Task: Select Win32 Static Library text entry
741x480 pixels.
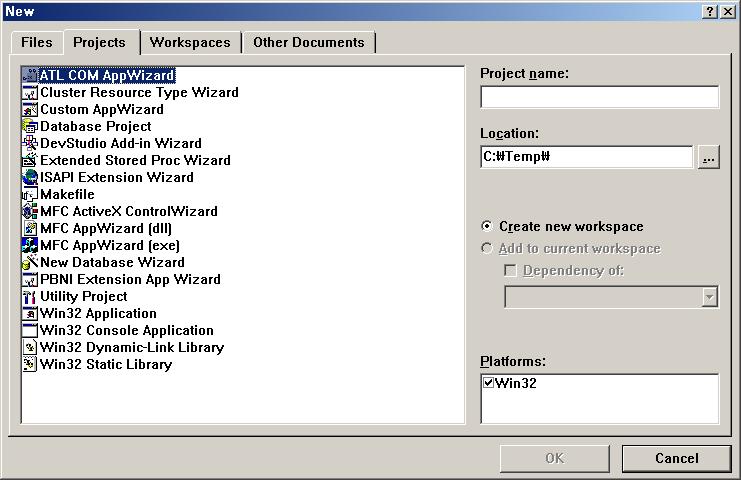Action: (x=106, y=364)
